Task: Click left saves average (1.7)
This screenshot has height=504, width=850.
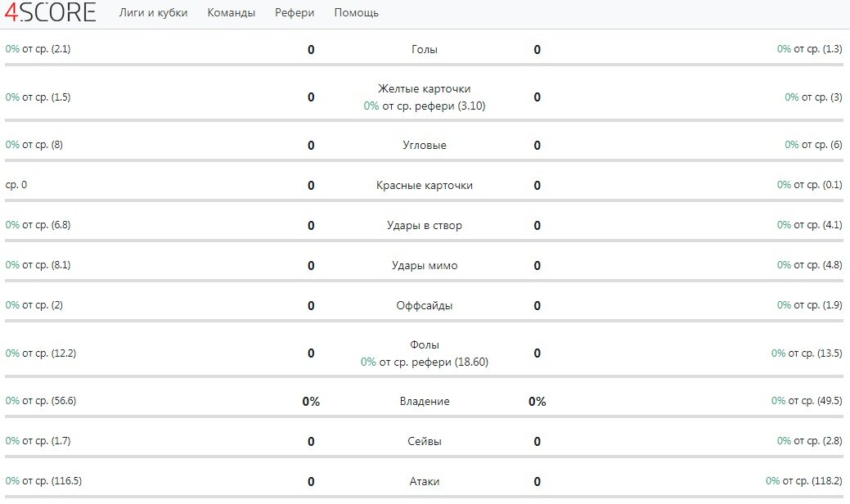Action: click(x=38, y=441)
